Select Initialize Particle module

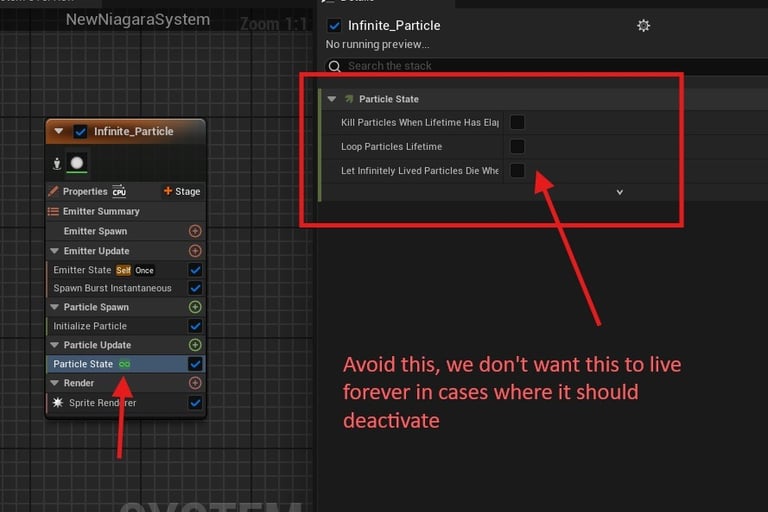pos(125,326)
